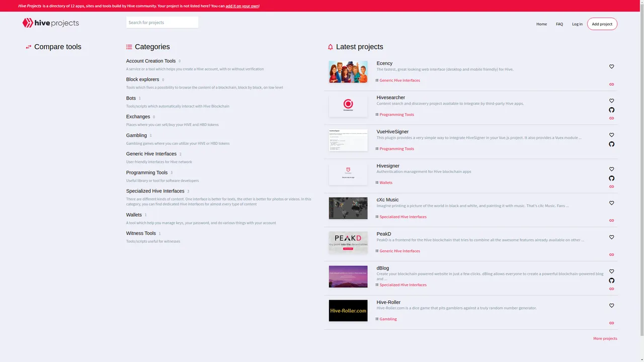
Task: Favorite dBlog with the heart icon
Action: pyautogui.click(x=612, y=271)
